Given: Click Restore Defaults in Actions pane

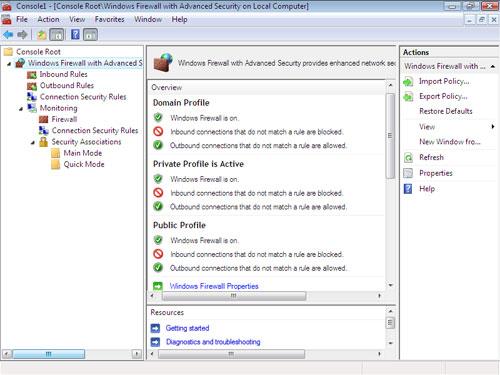Looking at the screenshot, I should tap(446, 111).
